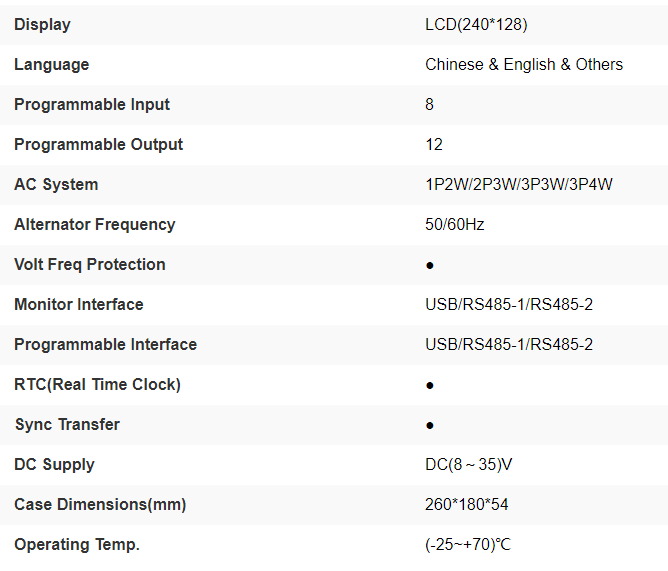Select the DC(8~35)V value
The image size is (668, 571).
click(x=470, y=464)
